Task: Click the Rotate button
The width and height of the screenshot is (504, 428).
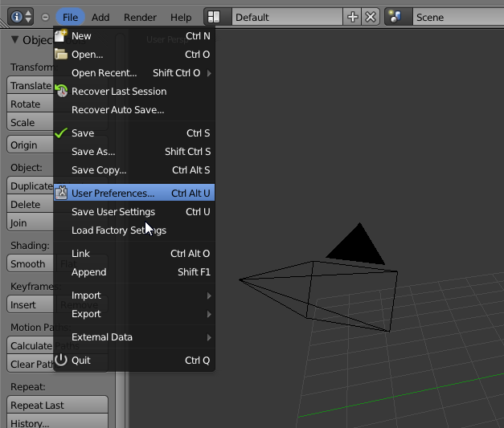Action: (31, 104)
